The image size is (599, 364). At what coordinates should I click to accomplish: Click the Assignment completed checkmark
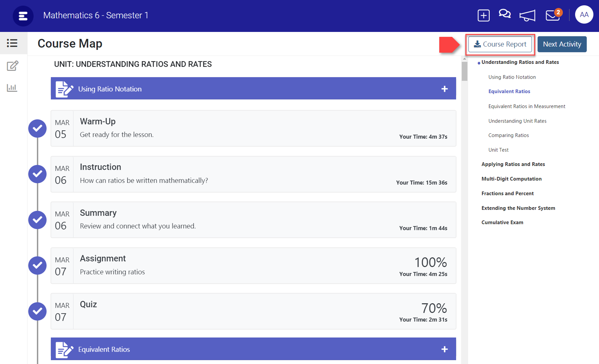tap(38, 265)
